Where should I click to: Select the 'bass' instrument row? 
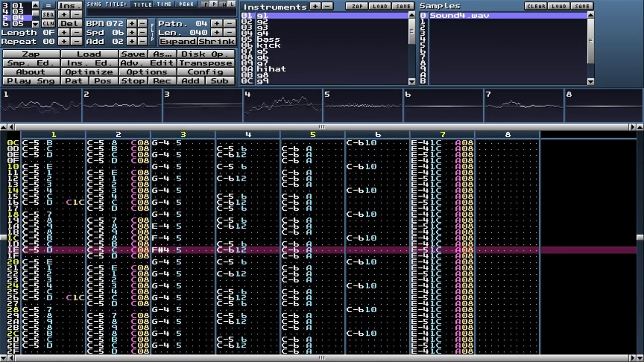tap(325, 39)
